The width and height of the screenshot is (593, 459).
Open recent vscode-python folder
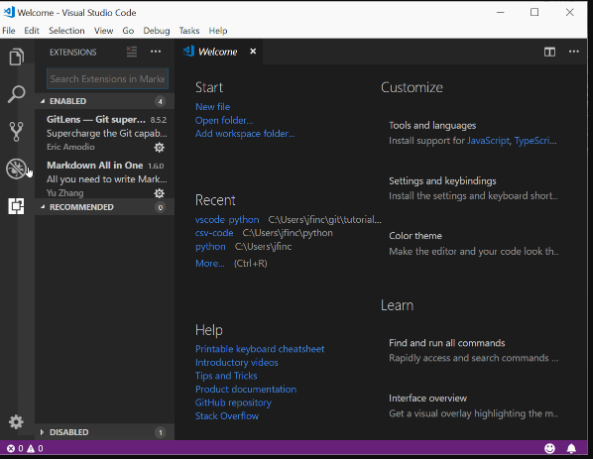227,220
